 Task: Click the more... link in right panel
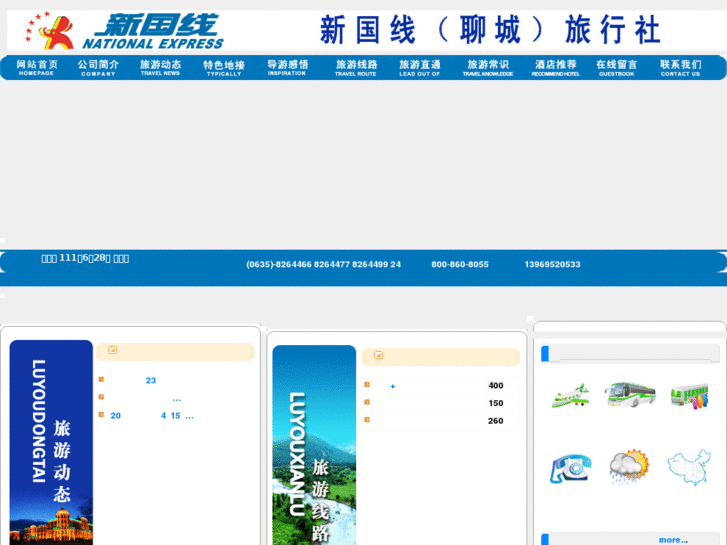click(x=673, y=540)
